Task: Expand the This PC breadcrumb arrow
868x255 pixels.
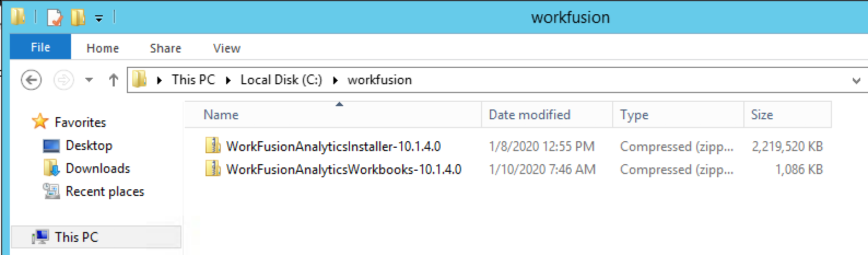Action: pos(228,80)
